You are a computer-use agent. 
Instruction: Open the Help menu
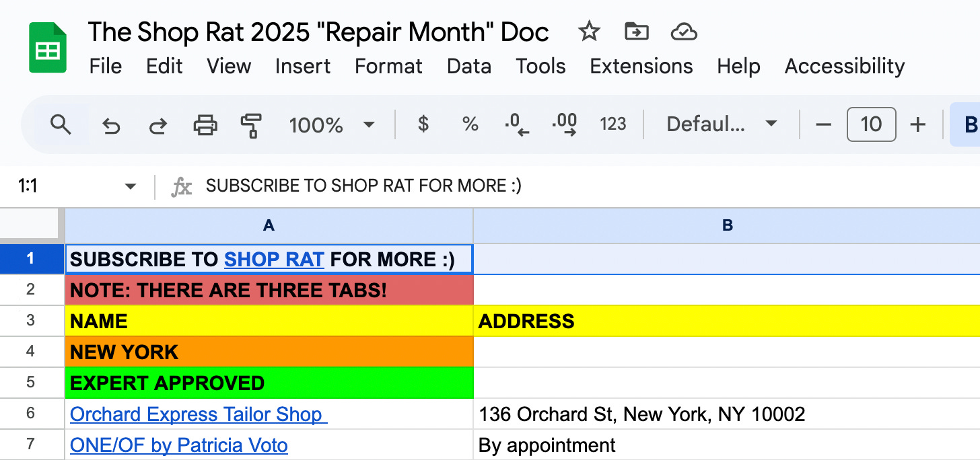click(x=738, y=66)
